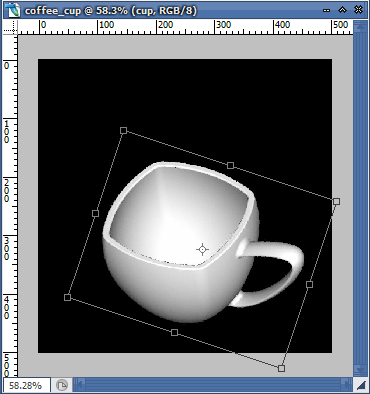Click the topmost corner handle of the transform box
The height and width of the screenshot is (394, 370).
pyautogui.click(x=123, y=130)
